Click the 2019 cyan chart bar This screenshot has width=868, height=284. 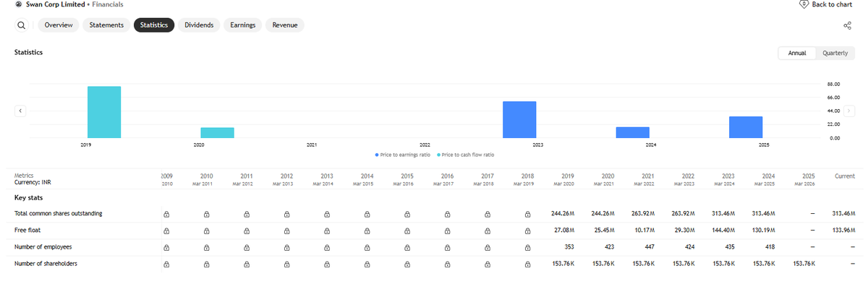tap(104, 112)
